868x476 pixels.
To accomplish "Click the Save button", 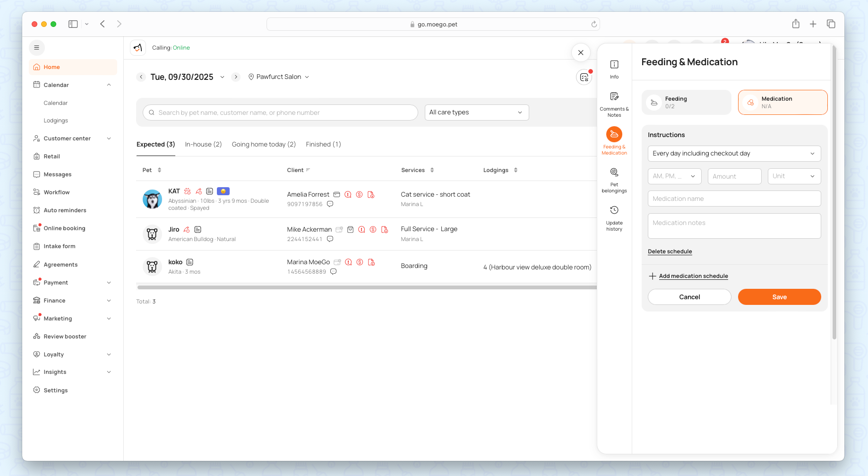I will click(x=779, y=297).
